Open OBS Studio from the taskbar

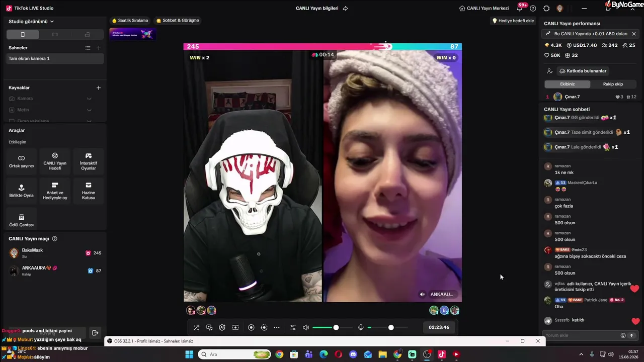click(427, 354)
